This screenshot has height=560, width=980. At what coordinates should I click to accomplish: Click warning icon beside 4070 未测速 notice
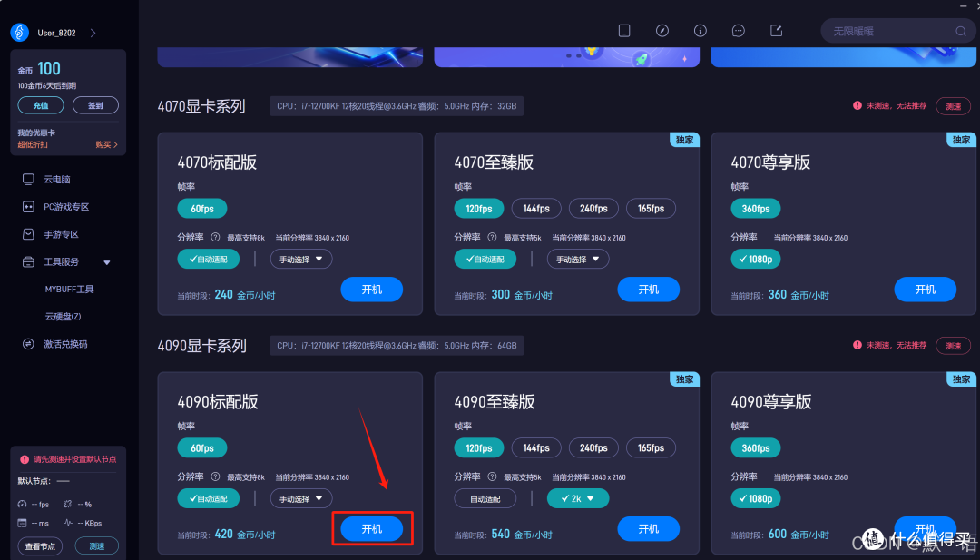coord(857,105)
